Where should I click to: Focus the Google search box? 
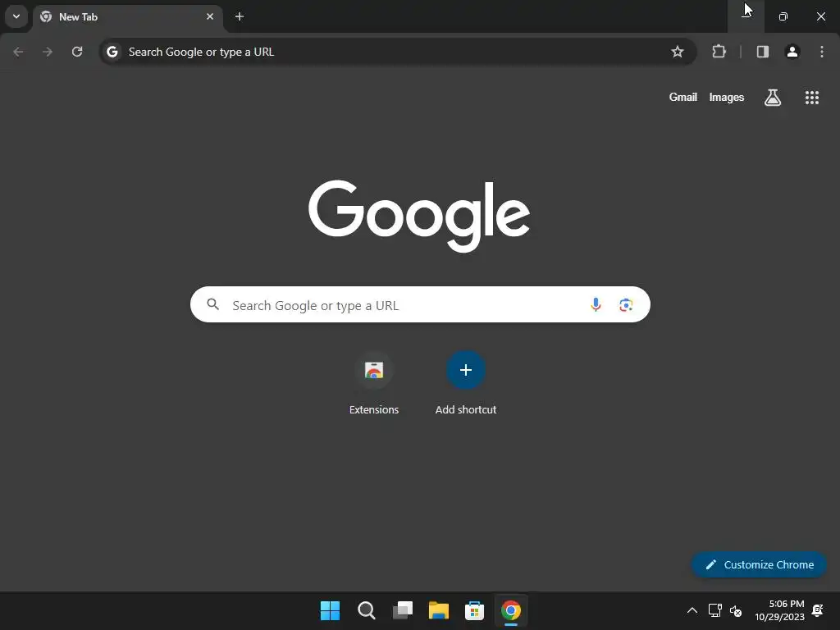click(420, 304)
